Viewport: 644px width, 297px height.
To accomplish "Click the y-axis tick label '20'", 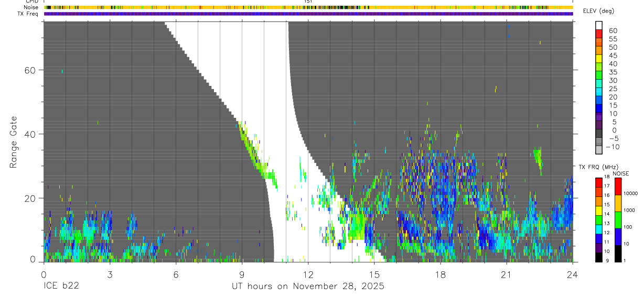I will pyautogui.click(x=31, y=198).
